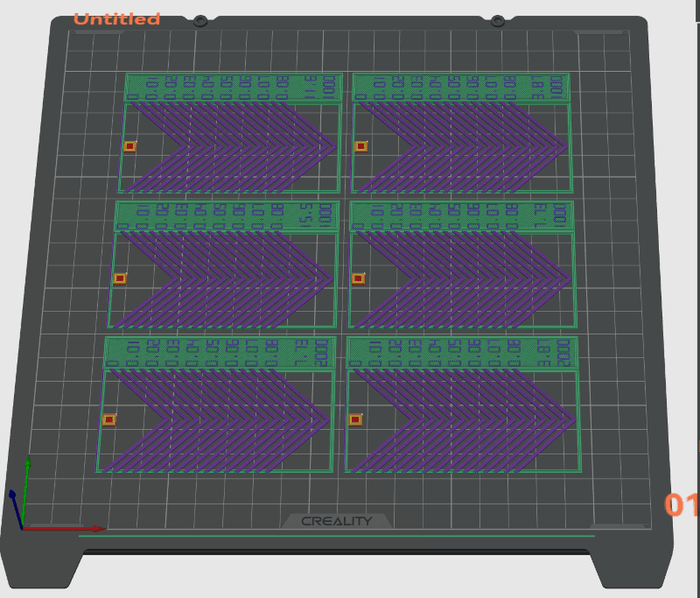Click the red square marker of middle-left pattern

[x=120, y=278]
